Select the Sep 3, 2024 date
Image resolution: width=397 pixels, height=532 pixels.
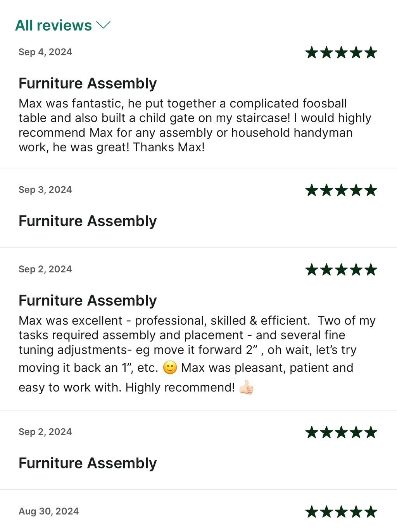coord(45,190)
